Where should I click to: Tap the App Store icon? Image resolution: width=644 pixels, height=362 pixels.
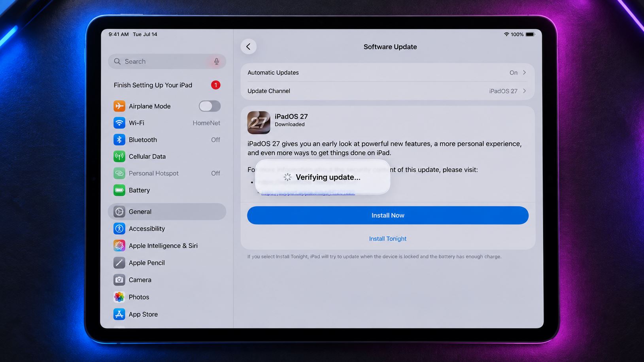pos(119,314)
